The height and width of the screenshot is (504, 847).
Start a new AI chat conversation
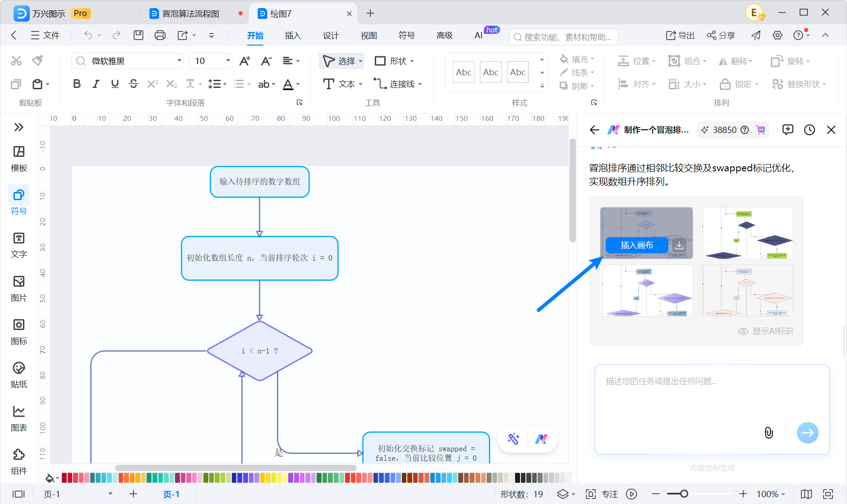pyautogui.click(x=788, y=130)
